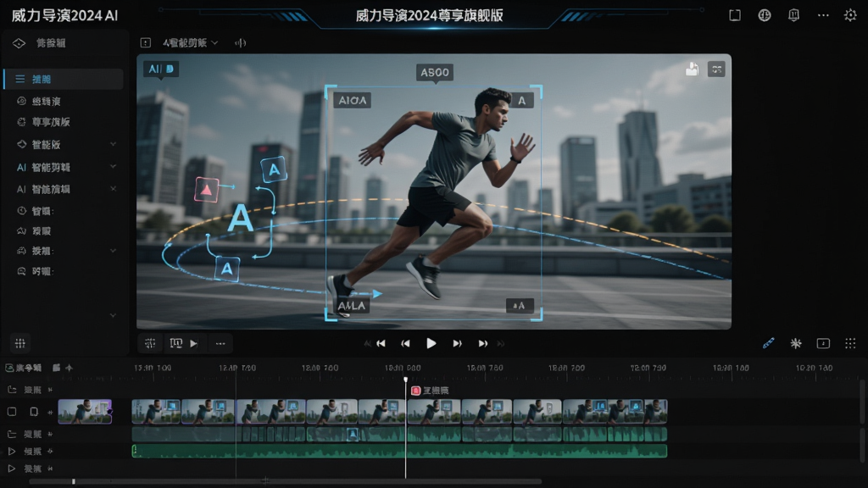Play the video with the center play button

pos(431,344)
